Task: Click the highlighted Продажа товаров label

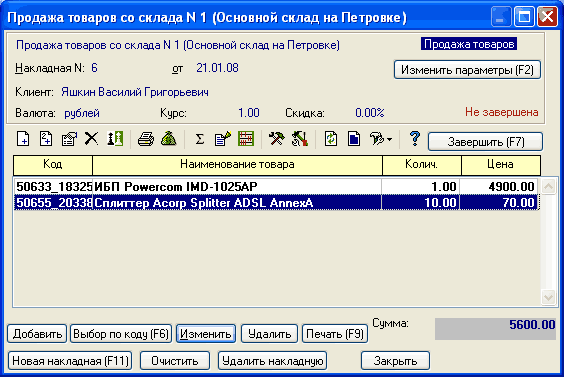Action: point(469,44)
